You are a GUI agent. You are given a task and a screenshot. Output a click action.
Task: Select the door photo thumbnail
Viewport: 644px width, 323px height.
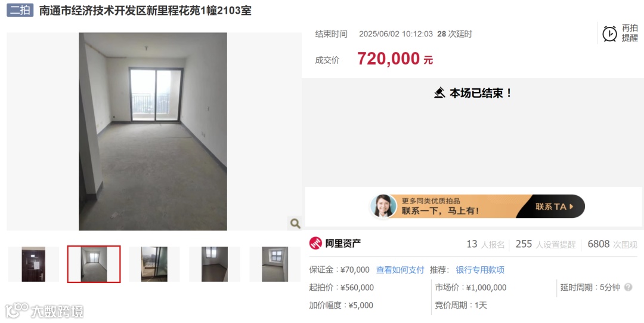click(x=33, y=264)
